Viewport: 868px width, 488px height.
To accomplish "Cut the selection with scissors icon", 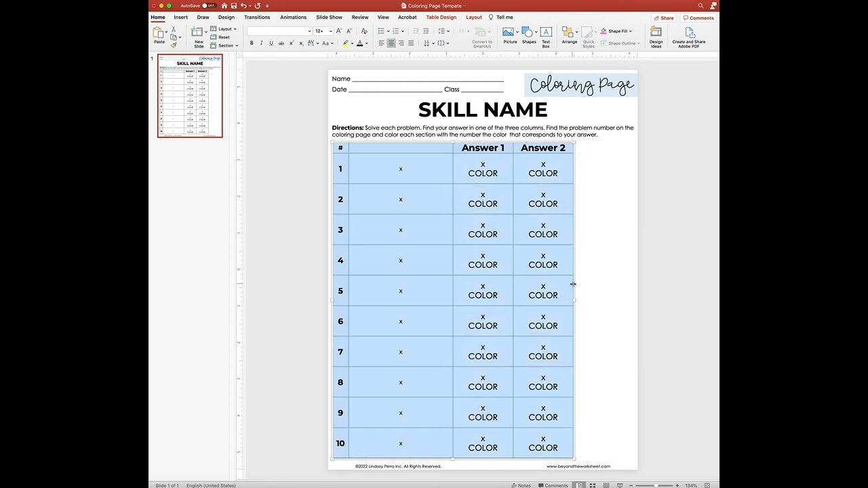I will click(x=173, y=29).
